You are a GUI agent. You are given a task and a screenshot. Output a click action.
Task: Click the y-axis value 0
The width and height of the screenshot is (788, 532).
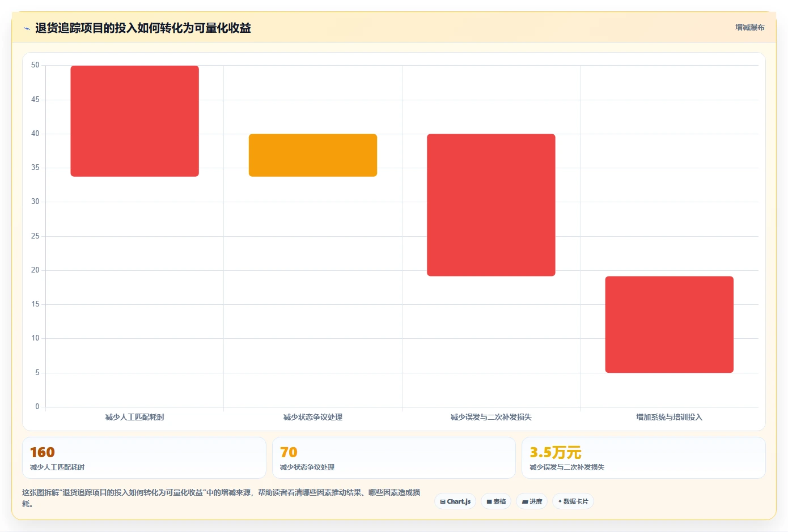click(37, 406)
